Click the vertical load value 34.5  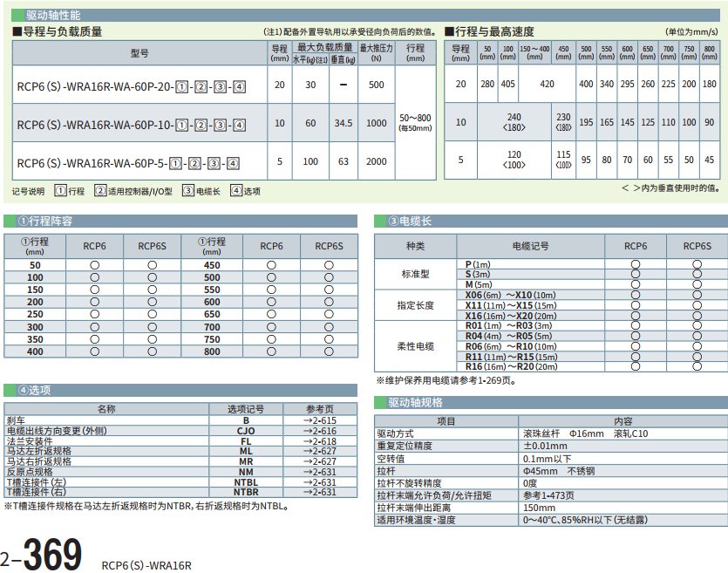[x=344, y=123]
